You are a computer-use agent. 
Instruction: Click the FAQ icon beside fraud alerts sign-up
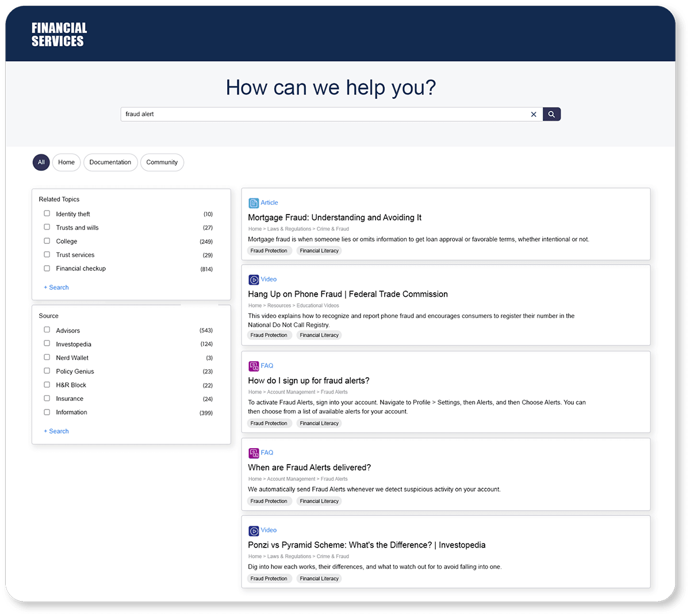[254, 366]
